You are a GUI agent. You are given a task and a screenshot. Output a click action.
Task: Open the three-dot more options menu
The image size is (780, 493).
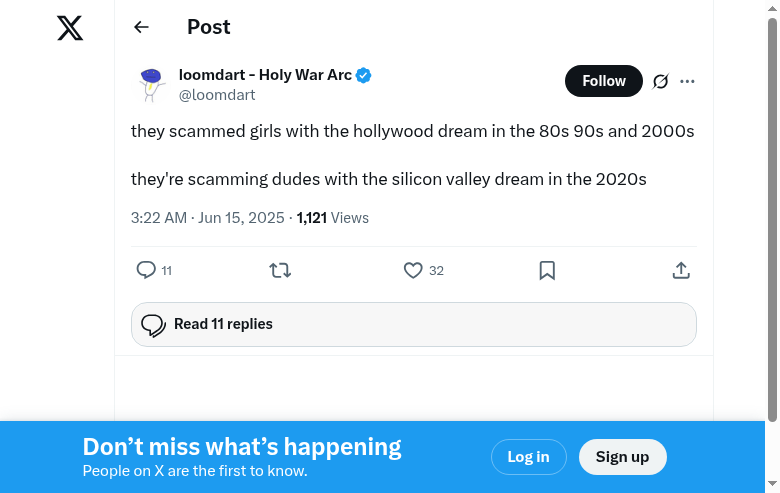click(x=687, y=81)
